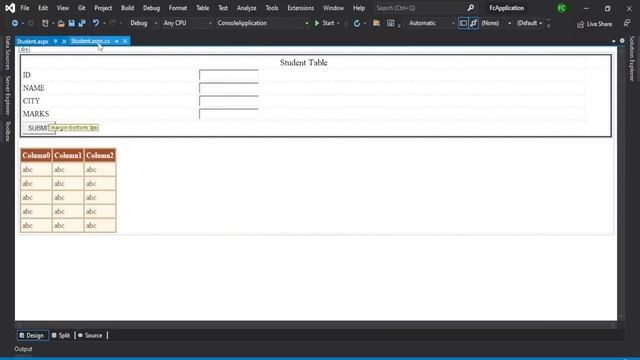The image size is (640, 360).
Task: Click the Live Share icon
Action: coord(580,24)
